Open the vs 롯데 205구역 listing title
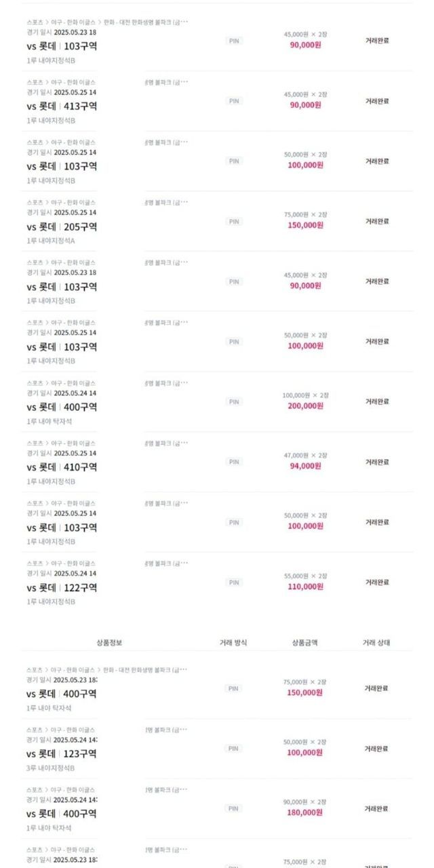This screenshot has width=434, height=868. 62,226
